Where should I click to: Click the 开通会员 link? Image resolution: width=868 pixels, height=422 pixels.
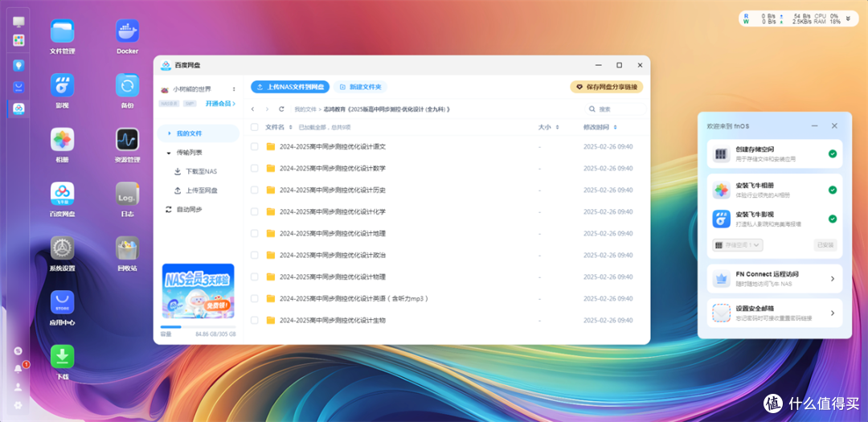(220, 103)
